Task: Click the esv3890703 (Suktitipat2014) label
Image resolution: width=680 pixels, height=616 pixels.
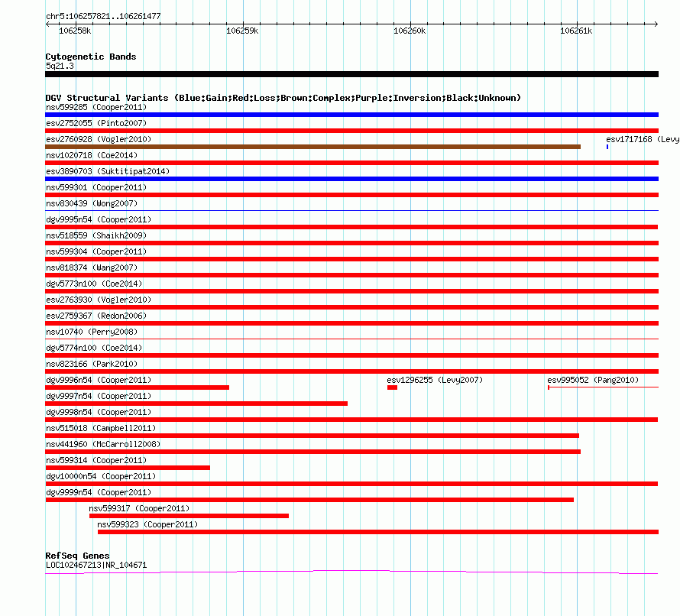Action: pos(108,171)
